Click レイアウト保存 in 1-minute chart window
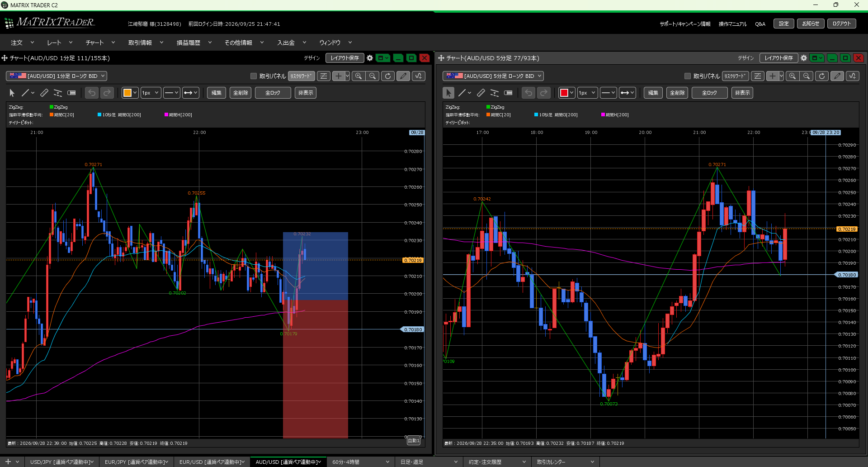The height and width of the screenshot is (467, 868). (x=345, y=58)
